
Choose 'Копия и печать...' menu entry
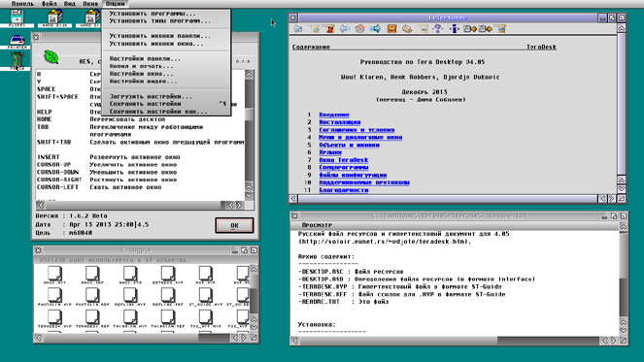[x=166, y=66]
